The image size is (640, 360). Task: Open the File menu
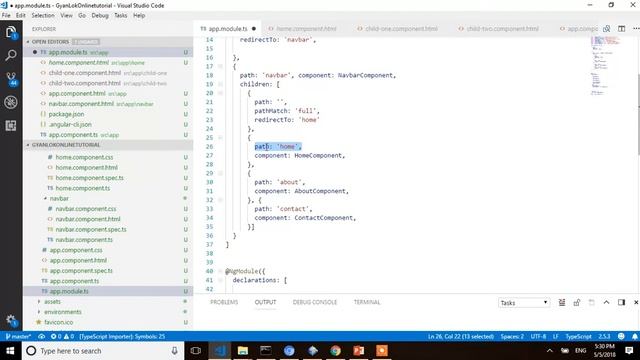point(6,15)
